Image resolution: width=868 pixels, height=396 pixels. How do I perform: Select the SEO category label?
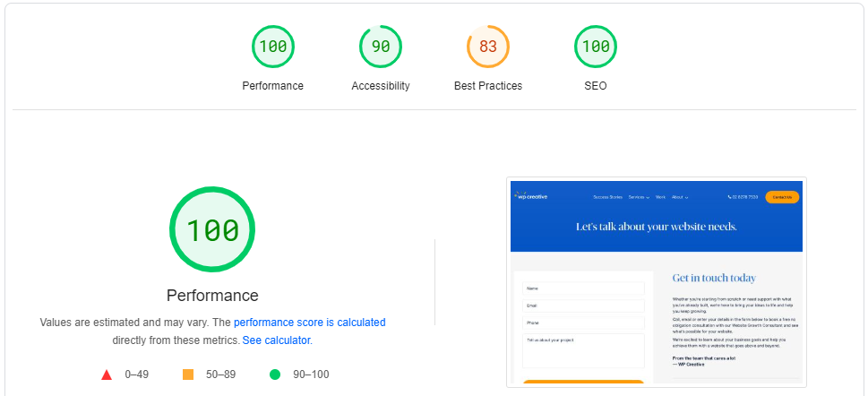click(x=596, y=86)
